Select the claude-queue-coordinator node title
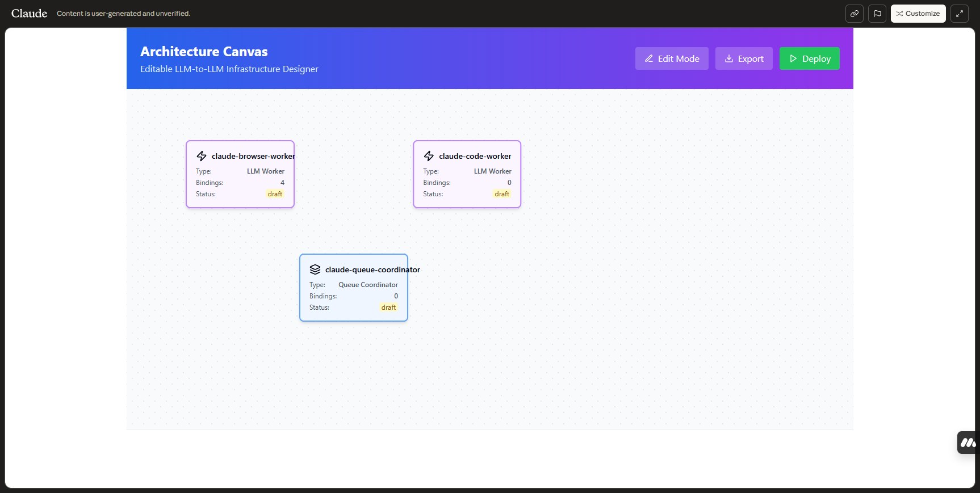This screenshot has width=980, height=493. pyautogui.click(x=372, y=269)
